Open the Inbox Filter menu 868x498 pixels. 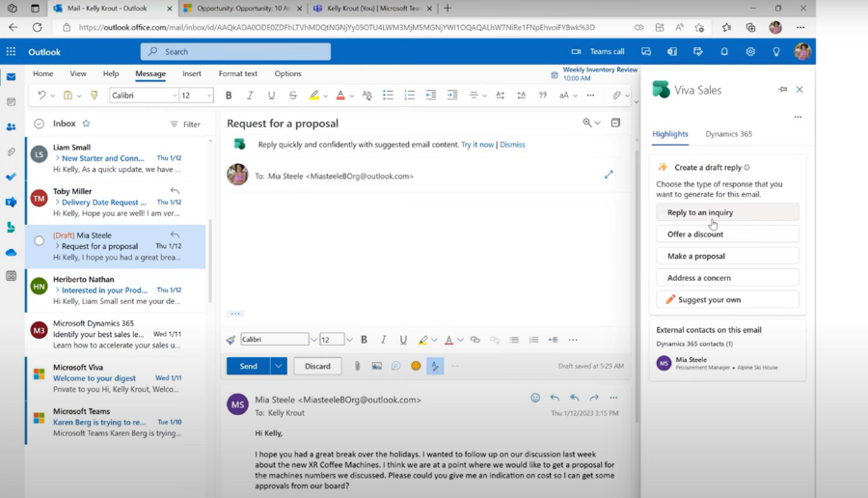(x=185, y=124)
